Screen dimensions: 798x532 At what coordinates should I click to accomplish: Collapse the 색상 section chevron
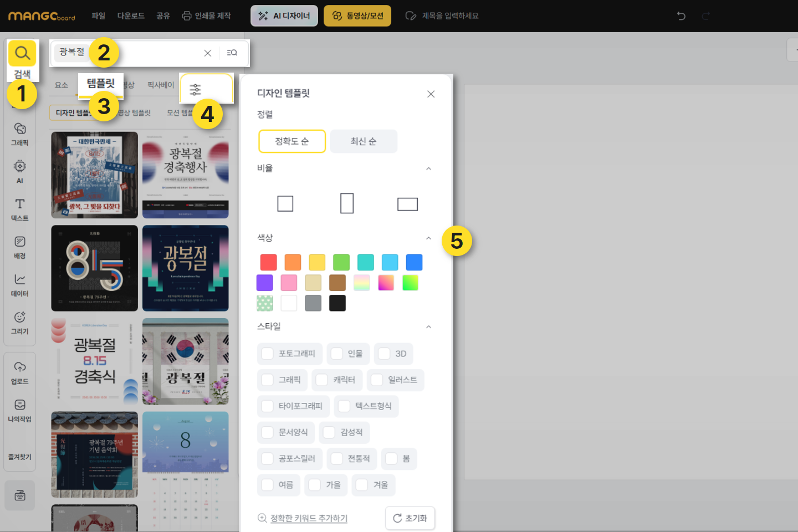(428, 238)
